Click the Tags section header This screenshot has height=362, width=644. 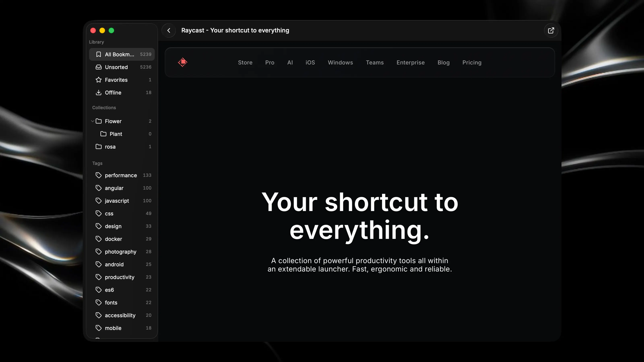(97, 163)
